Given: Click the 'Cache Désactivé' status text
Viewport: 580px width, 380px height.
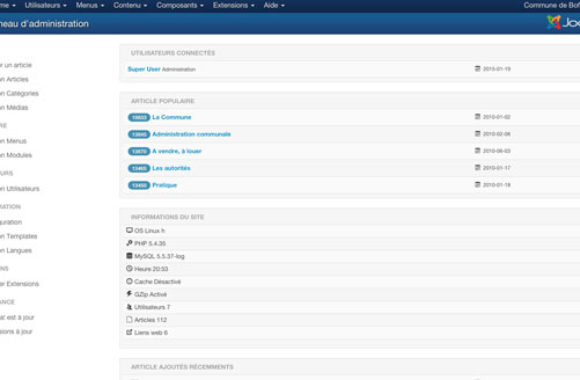Looking at the screenshot, I should [158, 282].
